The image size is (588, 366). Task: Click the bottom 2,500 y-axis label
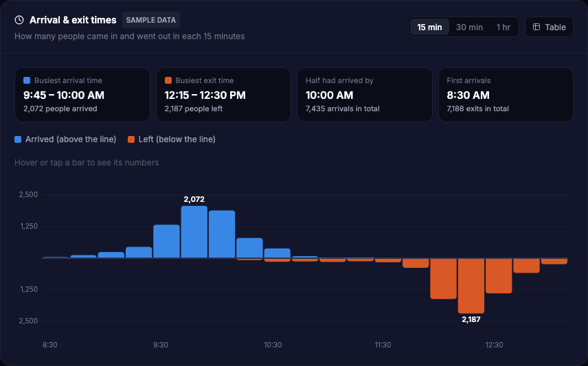(28, 321)
